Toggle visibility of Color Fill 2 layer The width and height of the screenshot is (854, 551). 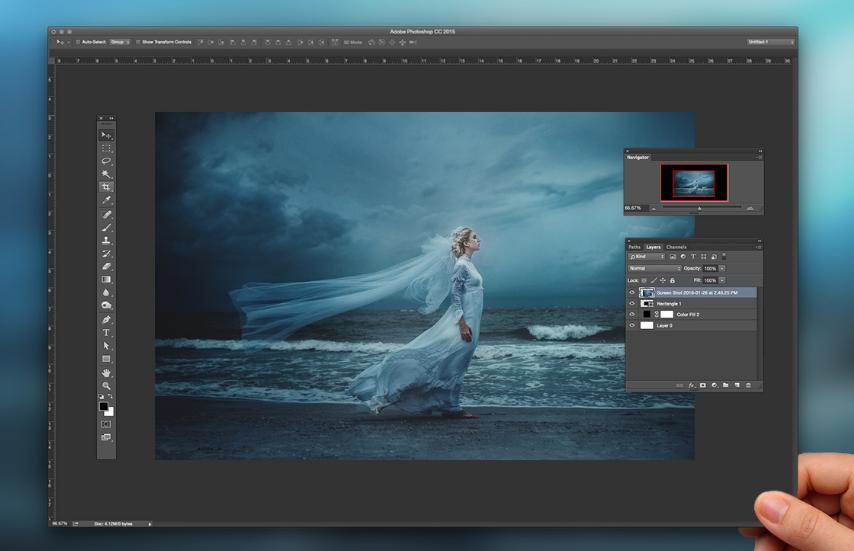tap(632, 314)
